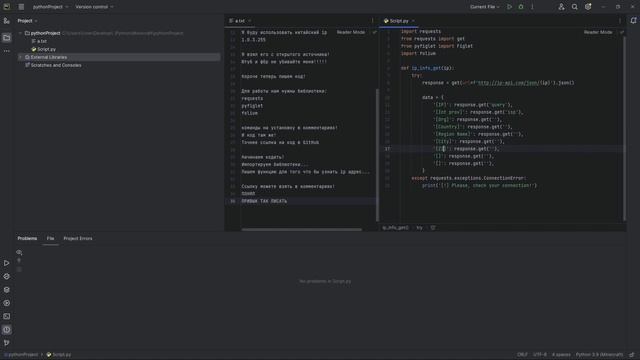Change the UTF-8 file encoding
The width and height of the screenshot is (640, 360).
[540, 355]
